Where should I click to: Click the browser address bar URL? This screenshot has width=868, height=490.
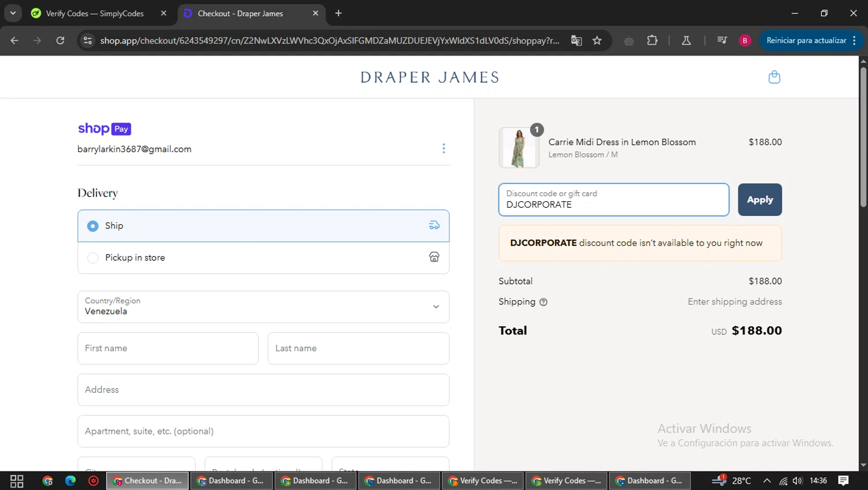click(x=330, y=40)
